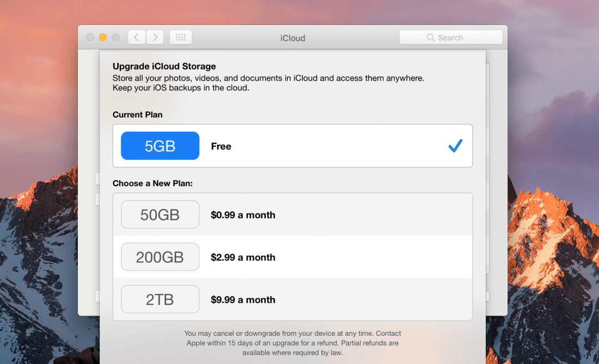Minimize the iCloud window with yellow button

[103, 37]
